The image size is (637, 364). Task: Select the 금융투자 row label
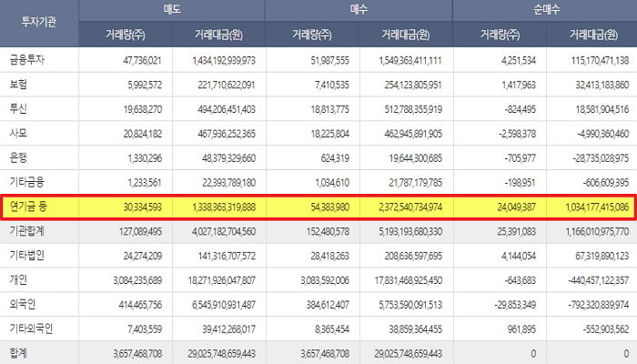pyautogui.click(x=27, y=60)
